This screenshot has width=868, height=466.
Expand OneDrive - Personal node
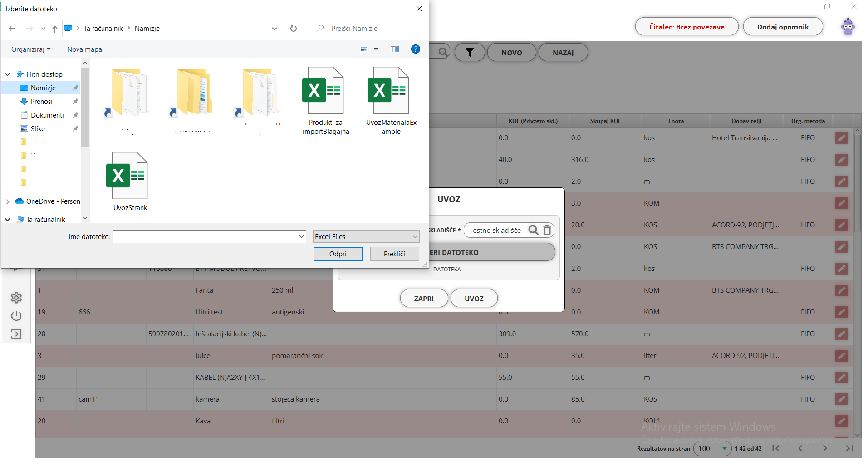coord(8,201)
